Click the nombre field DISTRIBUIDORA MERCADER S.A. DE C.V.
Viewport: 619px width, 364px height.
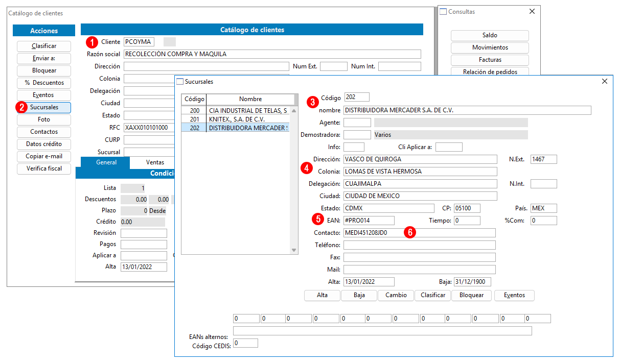(468, 110)
